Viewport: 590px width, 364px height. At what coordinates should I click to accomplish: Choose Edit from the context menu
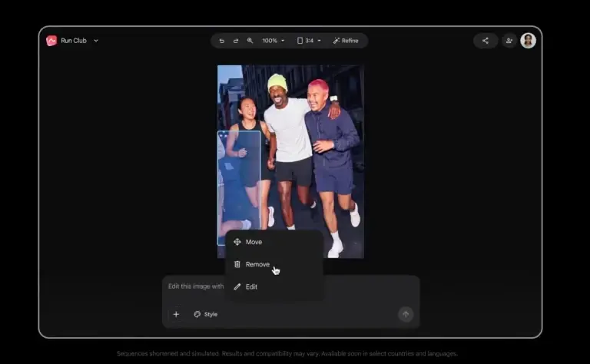coord(275,287)
